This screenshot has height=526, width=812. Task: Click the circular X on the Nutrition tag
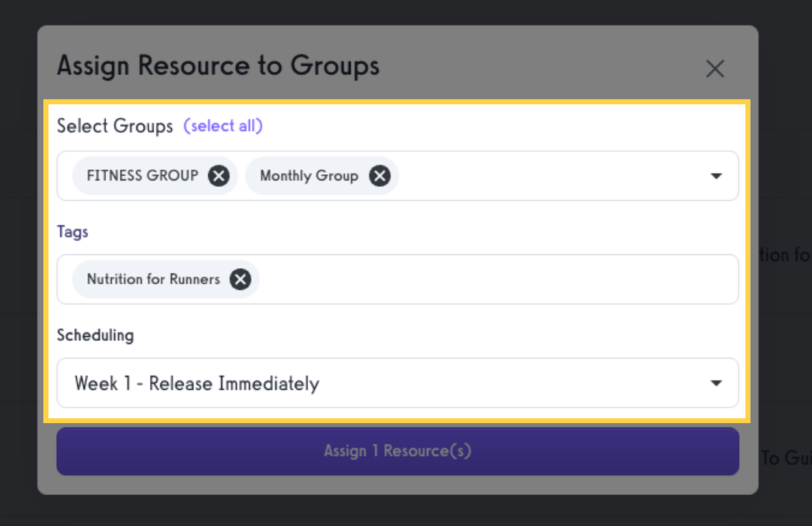point(240,279)
